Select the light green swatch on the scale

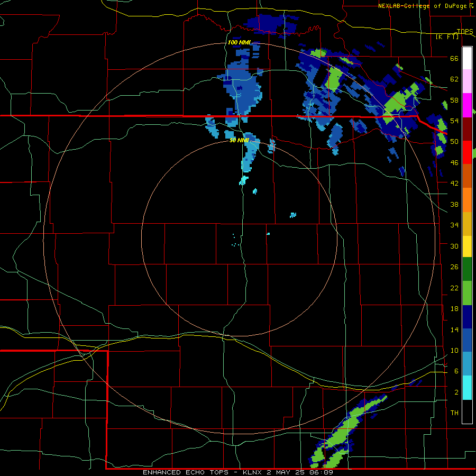tap(467, 293)
